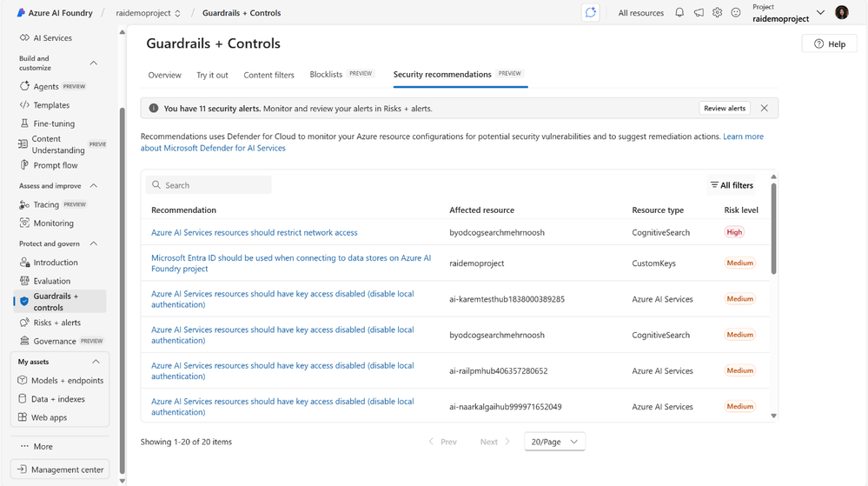The image size is (868, 486).
Task: Open the 20/Page dropdown
Action: point(554,442)
